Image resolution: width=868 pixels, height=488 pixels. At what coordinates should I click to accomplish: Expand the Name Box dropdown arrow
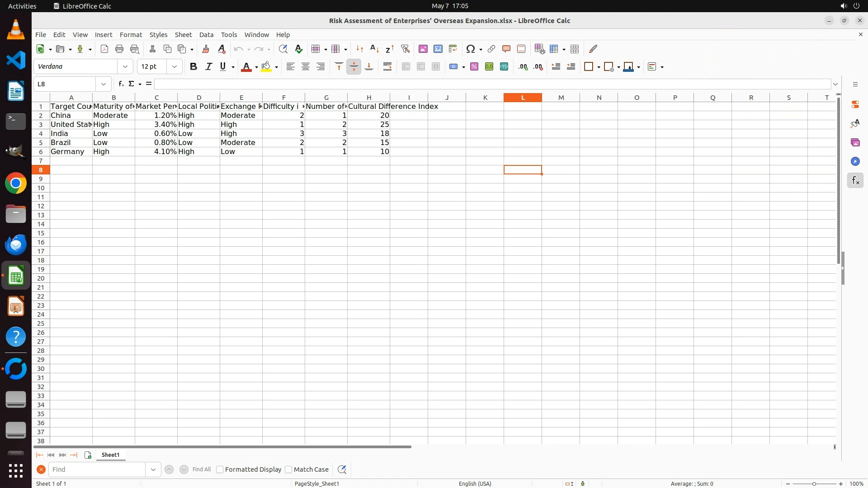coord(104,84)
